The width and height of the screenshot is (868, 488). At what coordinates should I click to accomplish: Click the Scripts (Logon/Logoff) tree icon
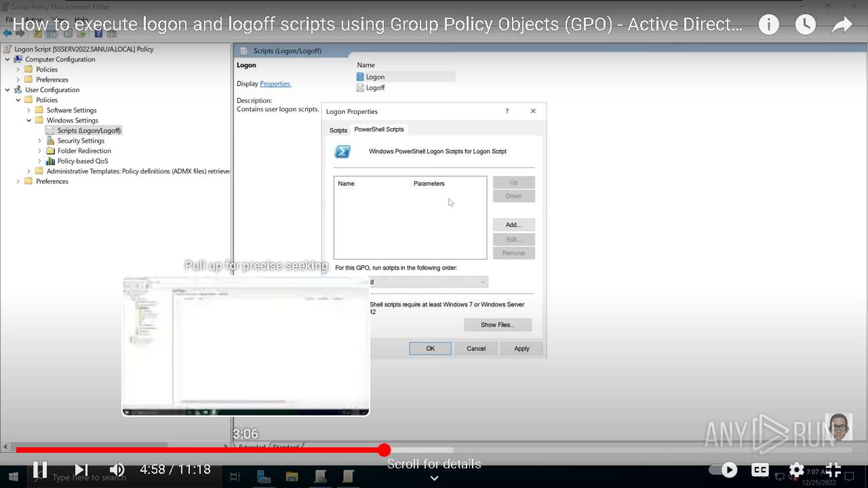tap(50, 130)
